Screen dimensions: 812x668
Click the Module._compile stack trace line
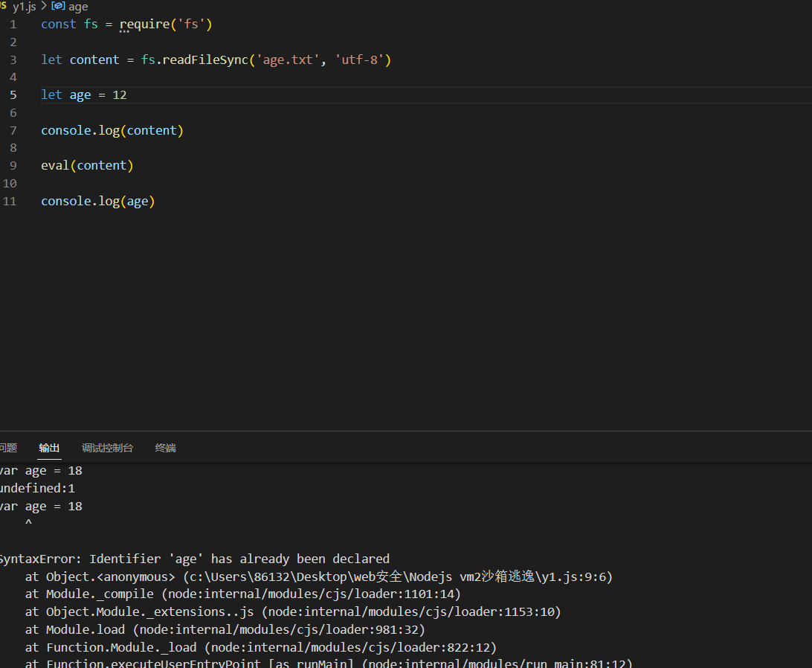[x=243, y=594]
